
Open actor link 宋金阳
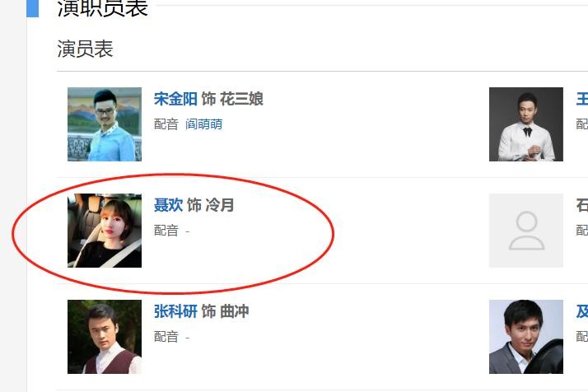pyautogui.click(x=175, y=99)
